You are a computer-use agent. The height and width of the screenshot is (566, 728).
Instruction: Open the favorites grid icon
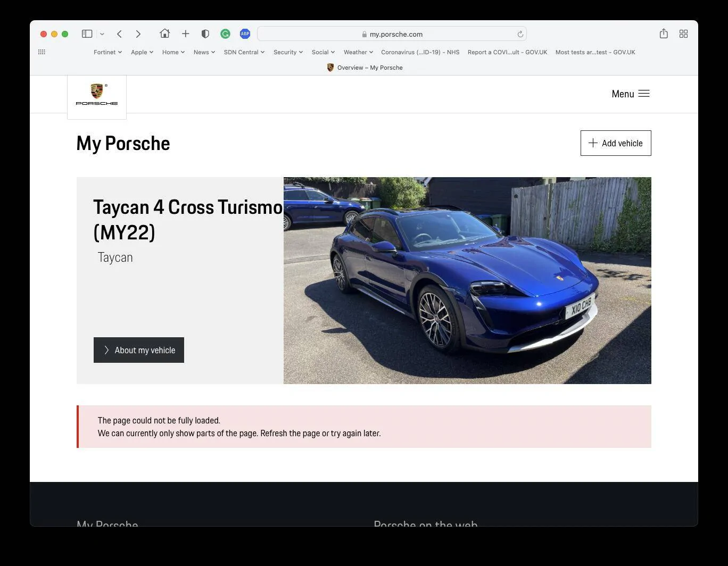tap(42, 52)
